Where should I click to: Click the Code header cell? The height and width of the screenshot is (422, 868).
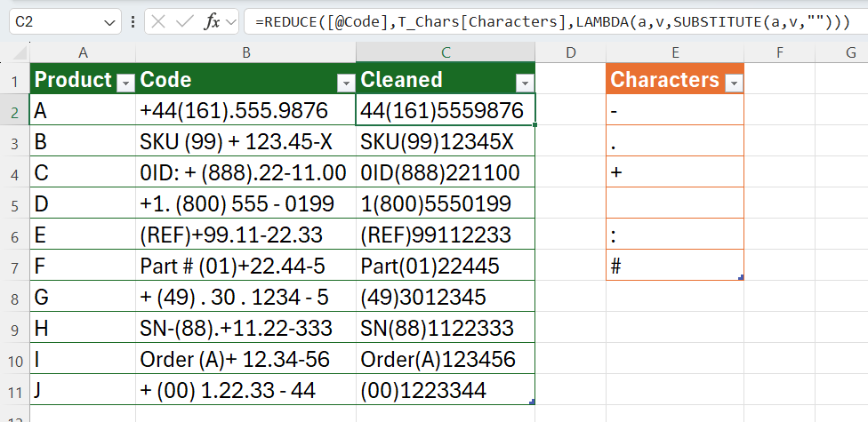pyautogui.click(x=246, y=78)
